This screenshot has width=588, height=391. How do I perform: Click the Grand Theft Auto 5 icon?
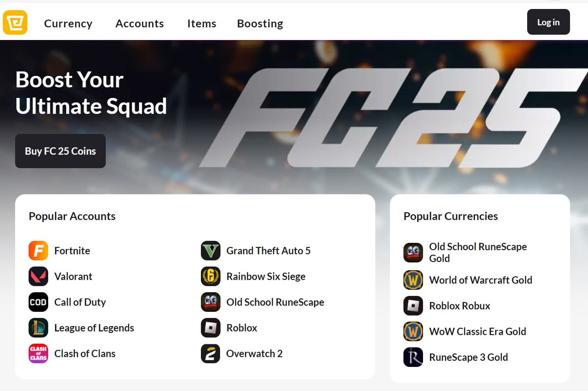coord(211,251)
